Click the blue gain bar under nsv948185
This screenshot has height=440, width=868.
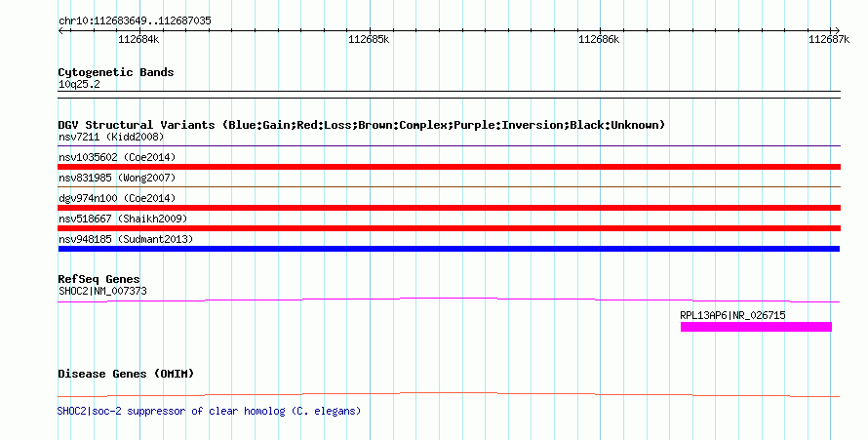(x=449, y=249)
